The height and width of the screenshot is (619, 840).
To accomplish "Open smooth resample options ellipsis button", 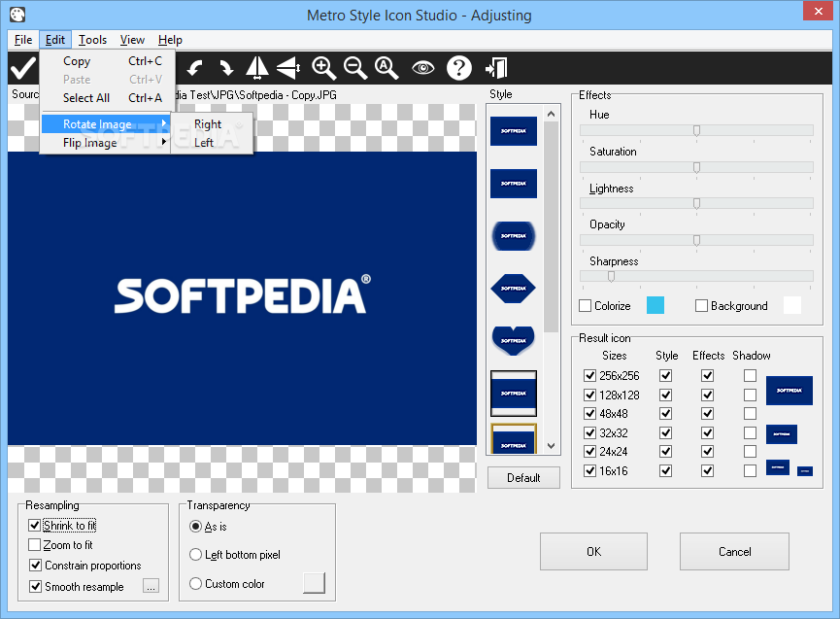I will [151, 586].
